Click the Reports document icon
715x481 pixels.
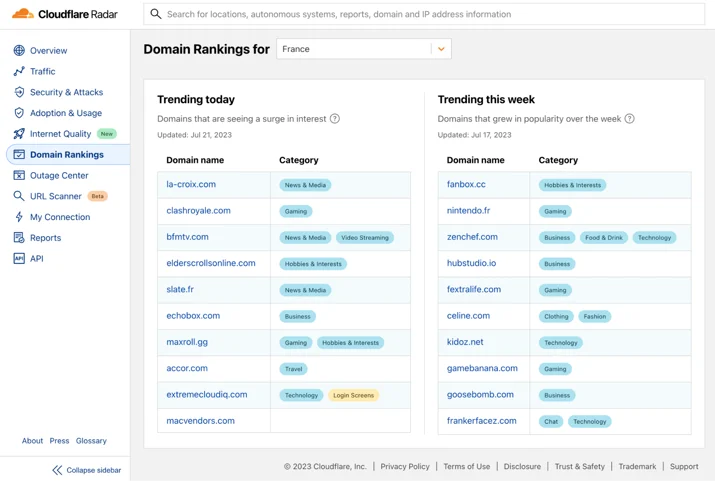pos(19,238)
